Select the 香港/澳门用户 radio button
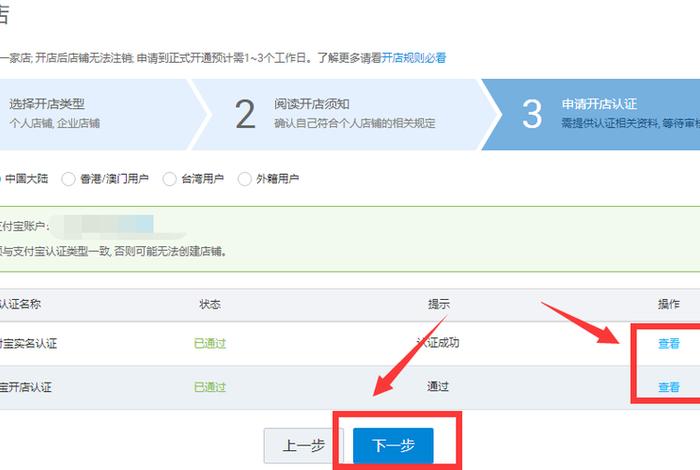 click(x=68, y=179)
